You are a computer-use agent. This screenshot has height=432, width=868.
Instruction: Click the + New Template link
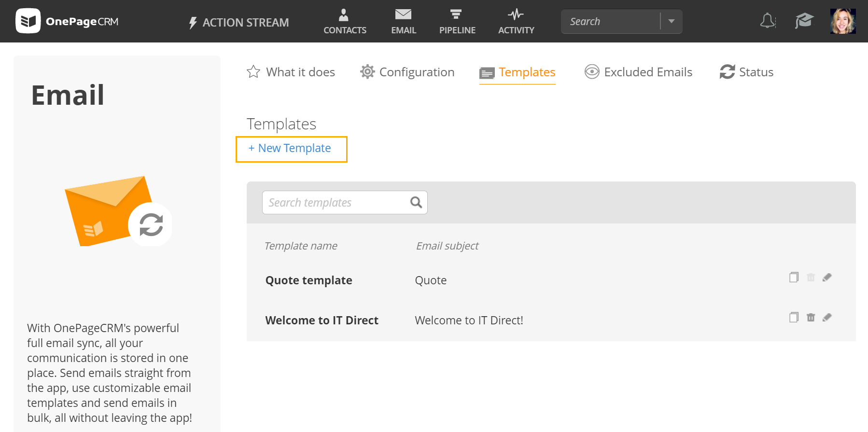290,148
